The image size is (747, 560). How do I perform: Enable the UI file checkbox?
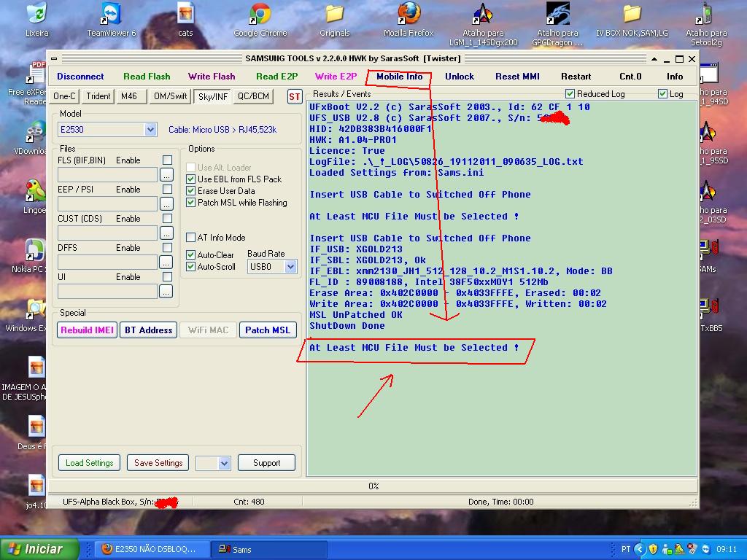pyautogui.click(x=167, y=276)
